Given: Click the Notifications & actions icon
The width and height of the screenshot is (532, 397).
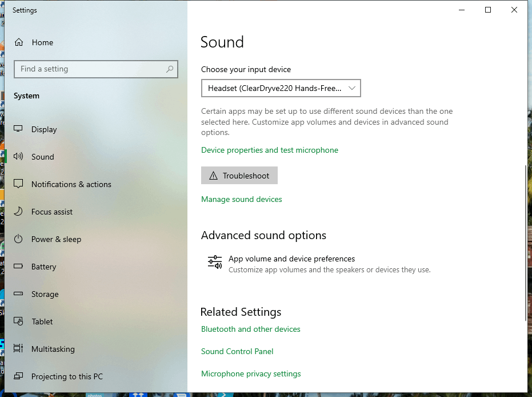Looking at the screenshot, I should coord(18,184).
